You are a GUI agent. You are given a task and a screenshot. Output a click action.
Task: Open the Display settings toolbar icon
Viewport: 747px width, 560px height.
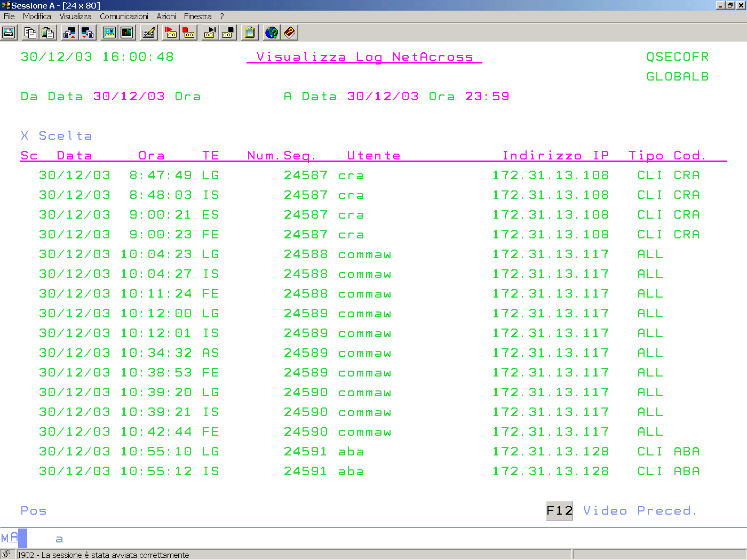click(x=109, y=33)
